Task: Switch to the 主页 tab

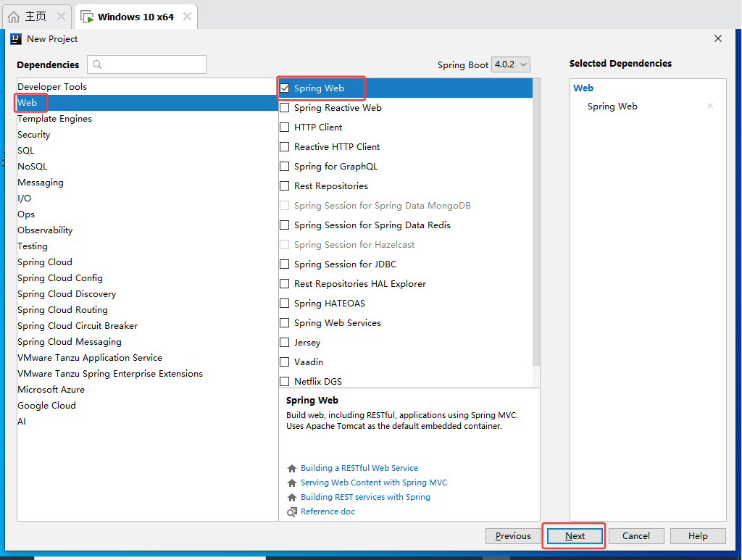Action: coord(37,17)
